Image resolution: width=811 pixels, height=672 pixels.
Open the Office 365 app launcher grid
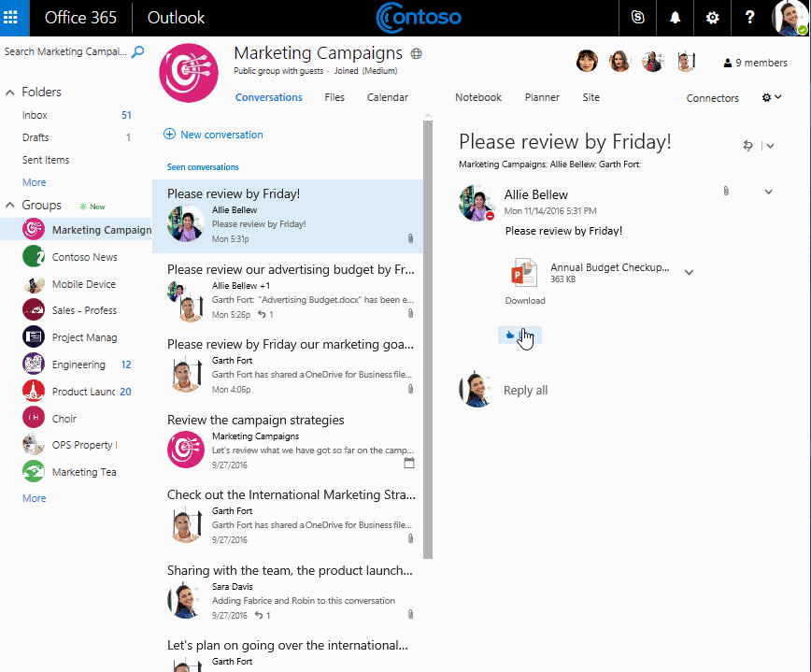(17, 18)
